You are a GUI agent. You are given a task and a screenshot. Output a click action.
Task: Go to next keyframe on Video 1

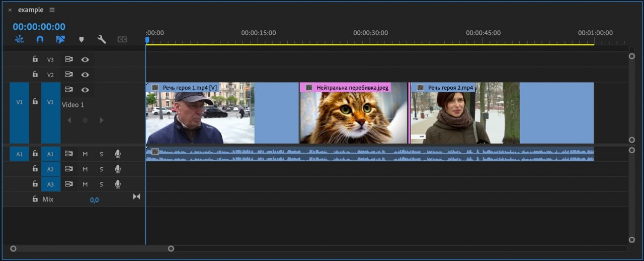coord(101,120)
